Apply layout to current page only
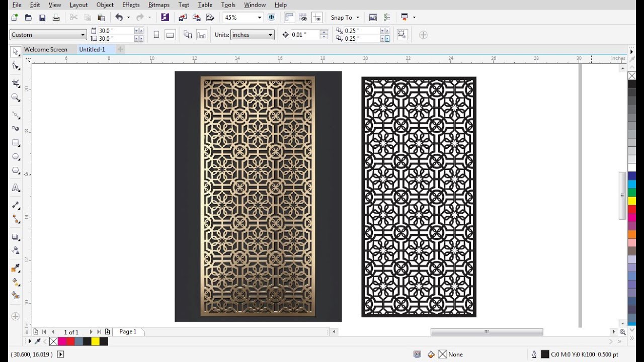 [x=201, y=35]
